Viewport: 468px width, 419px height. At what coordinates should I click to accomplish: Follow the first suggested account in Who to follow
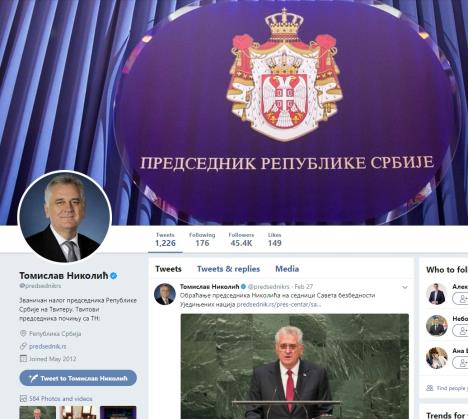point(462,299)
